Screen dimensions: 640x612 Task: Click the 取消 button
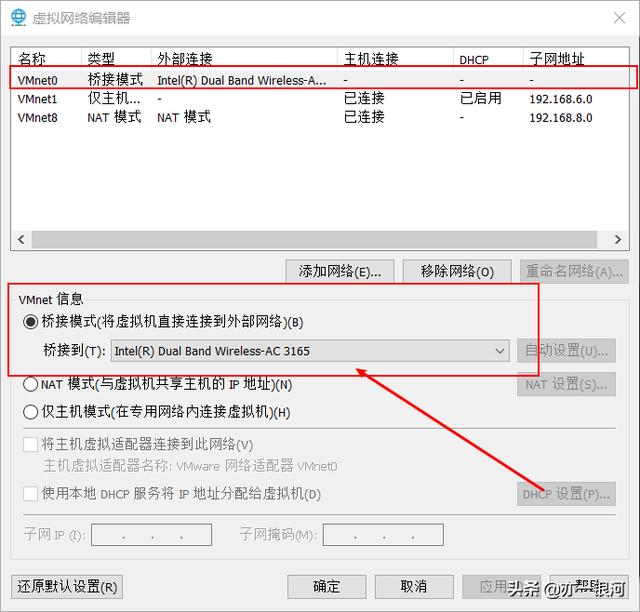[414, 587]
